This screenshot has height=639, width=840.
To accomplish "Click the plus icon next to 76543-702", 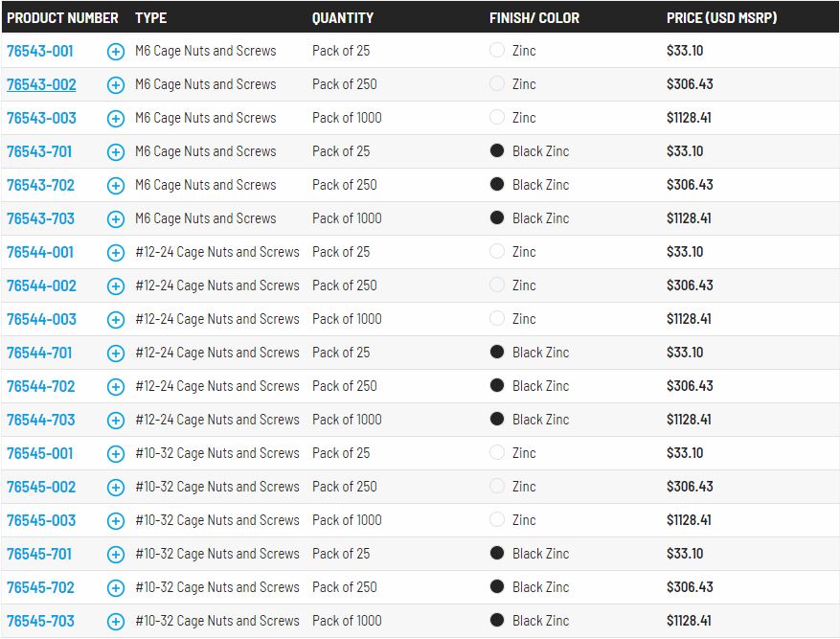I will pos(116,186).
